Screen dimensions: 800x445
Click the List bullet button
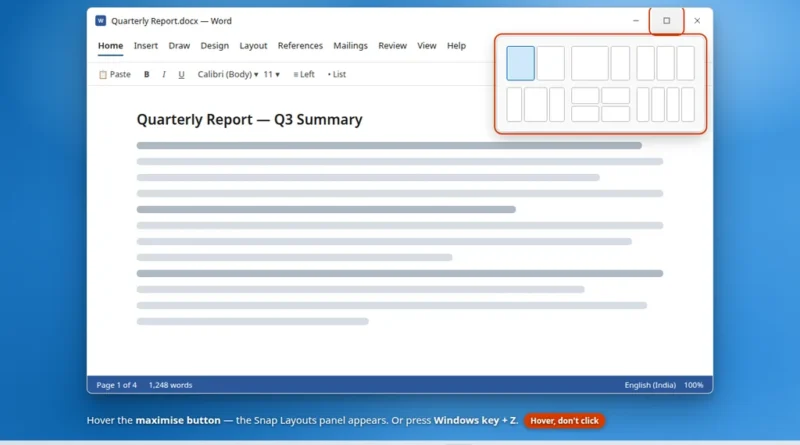(337, 75)
